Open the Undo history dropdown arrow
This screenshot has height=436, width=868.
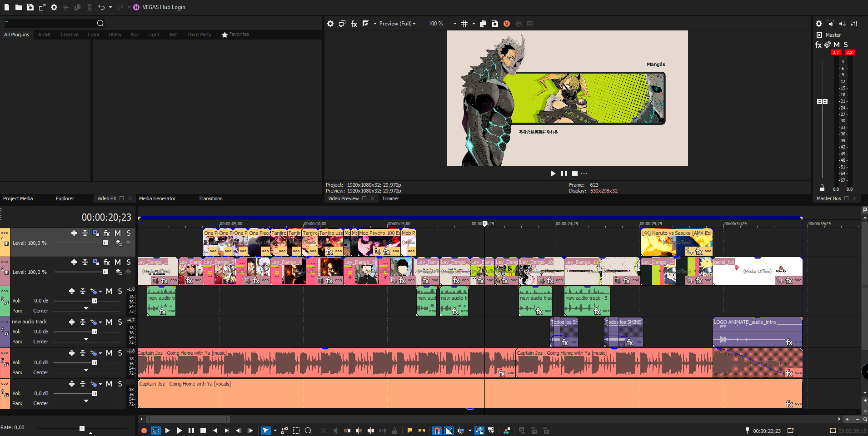pos(110,7)
